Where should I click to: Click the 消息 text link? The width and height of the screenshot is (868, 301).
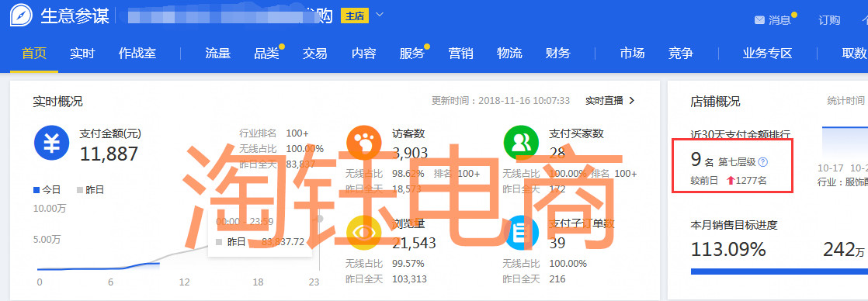tap(779, 20)
